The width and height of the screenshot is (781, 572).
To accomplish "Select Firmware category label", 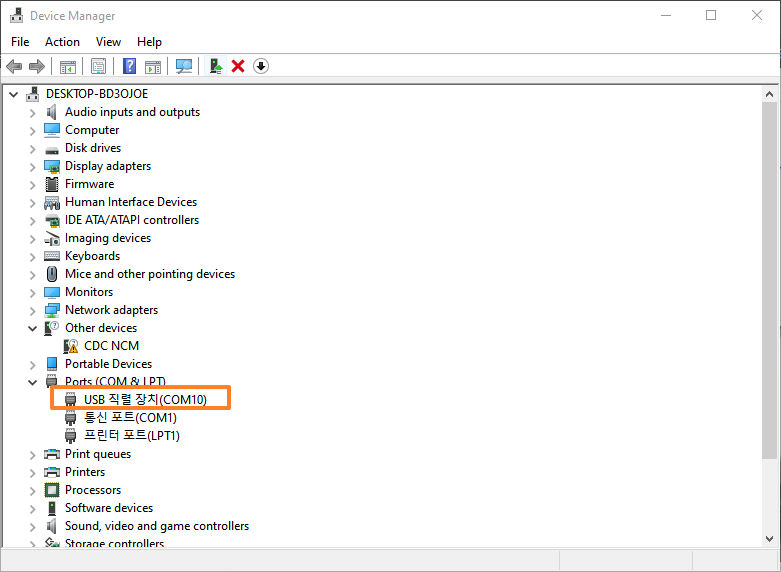I will [x=90, y=184].
